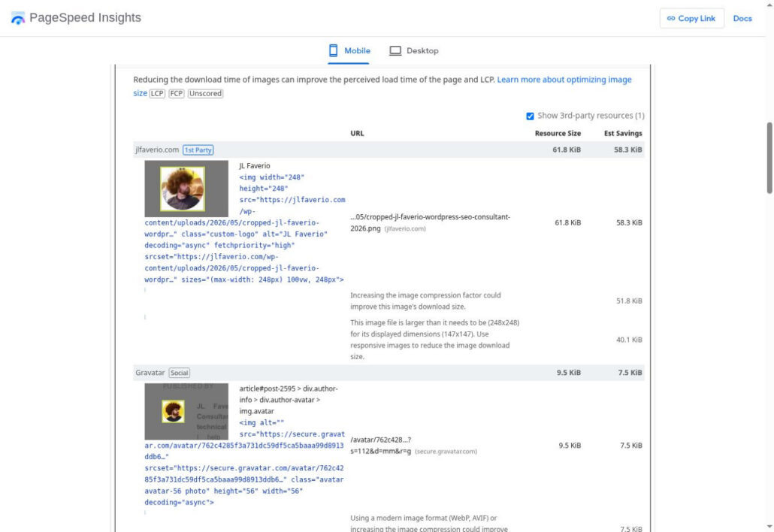Click the 9.5 KiB resource size in Gravatar header
The width and height of the screenshot is (774, 532).
569,373
